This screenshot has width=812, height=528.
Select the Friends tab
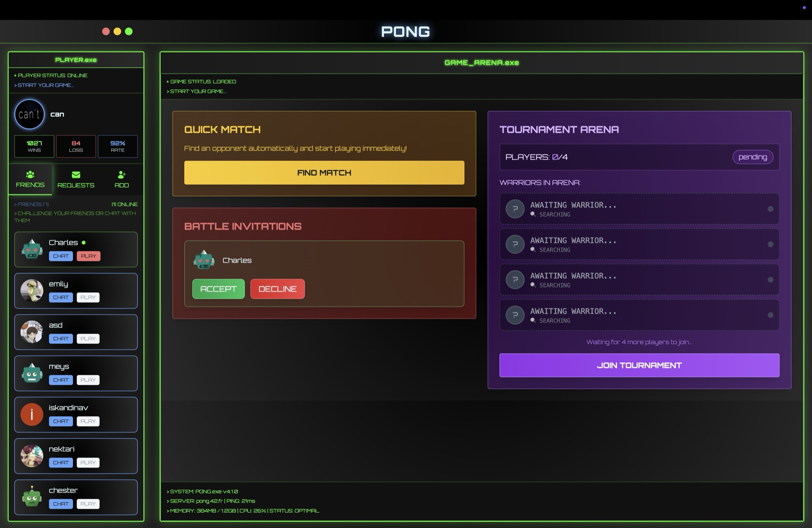click(x=30, y=179)
